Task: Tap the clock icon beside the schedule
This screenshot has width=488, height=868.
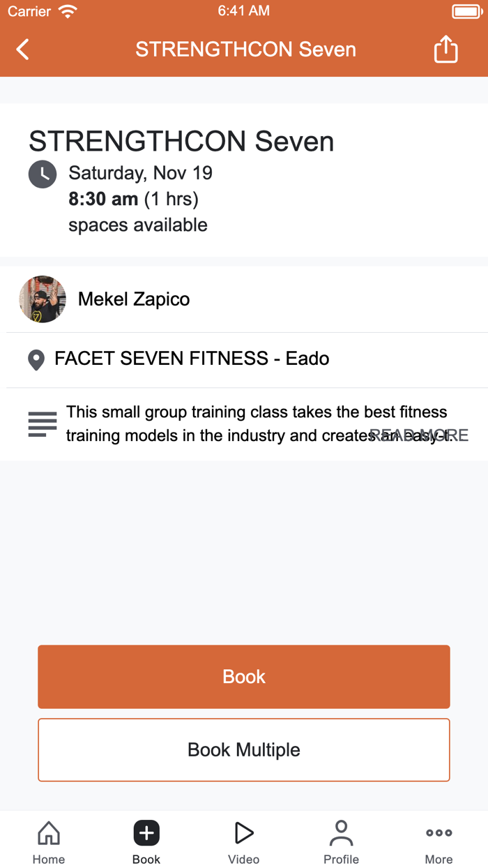Action: [x=43, y=174]
